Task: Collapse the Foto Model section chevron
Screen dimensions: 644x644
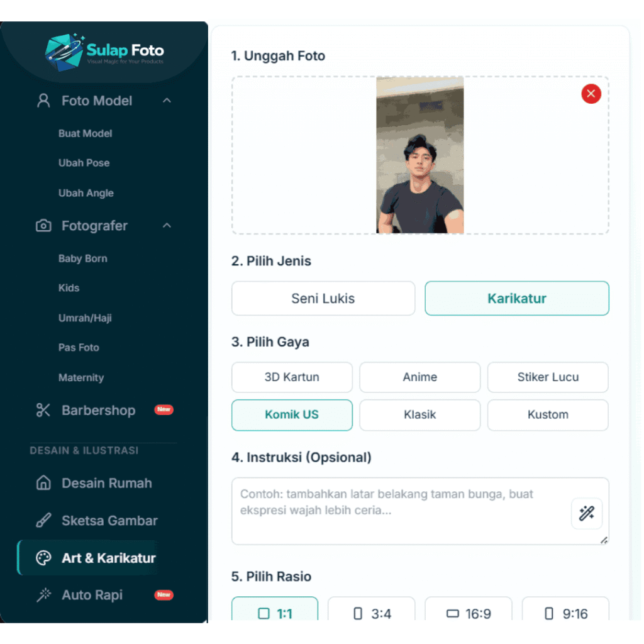Action: (x=167, y=101)
